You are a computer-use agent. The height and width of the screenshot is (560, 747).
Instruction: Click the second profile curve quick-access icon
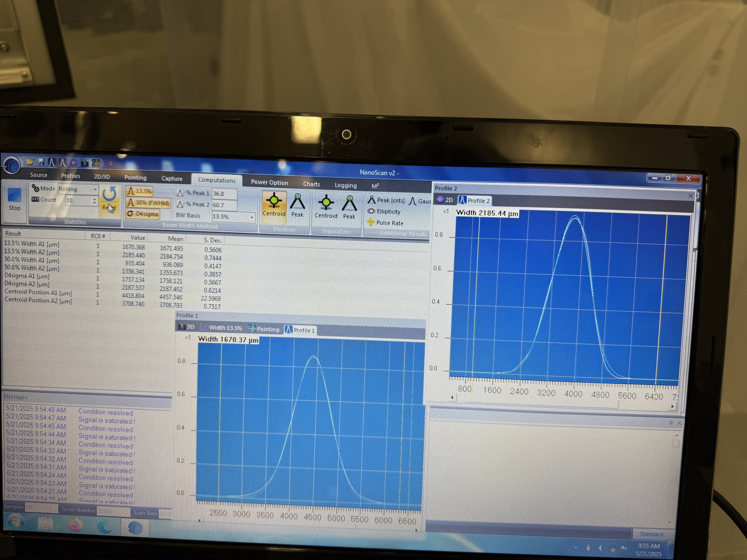(x=63, y=163)
